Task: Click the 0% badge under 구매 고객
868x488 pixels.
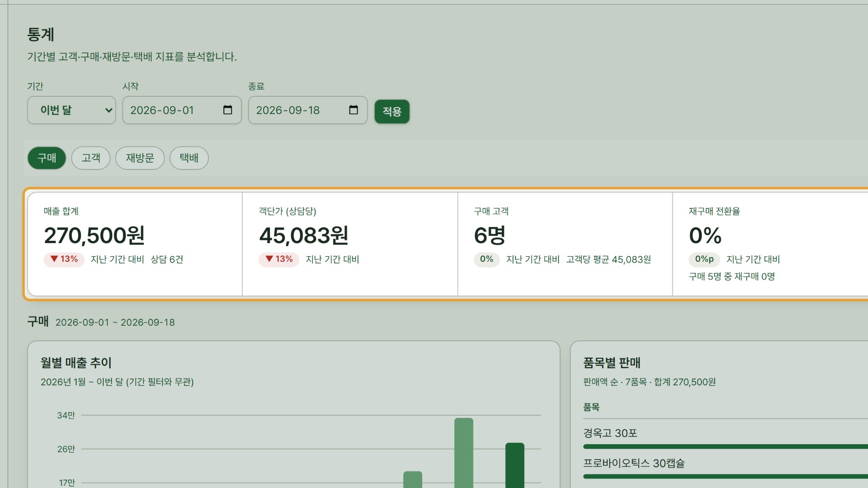Action: (x=486, y=259)
